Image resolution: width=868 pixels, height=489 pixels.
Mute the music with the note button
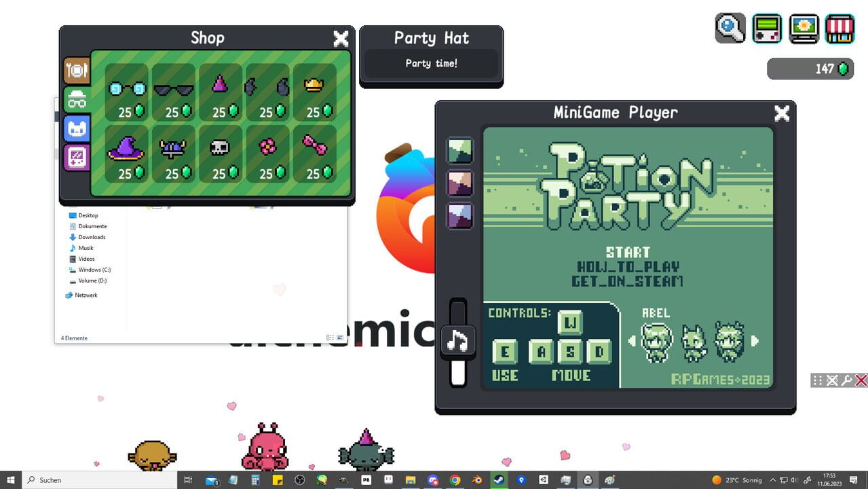coord(459,340)
